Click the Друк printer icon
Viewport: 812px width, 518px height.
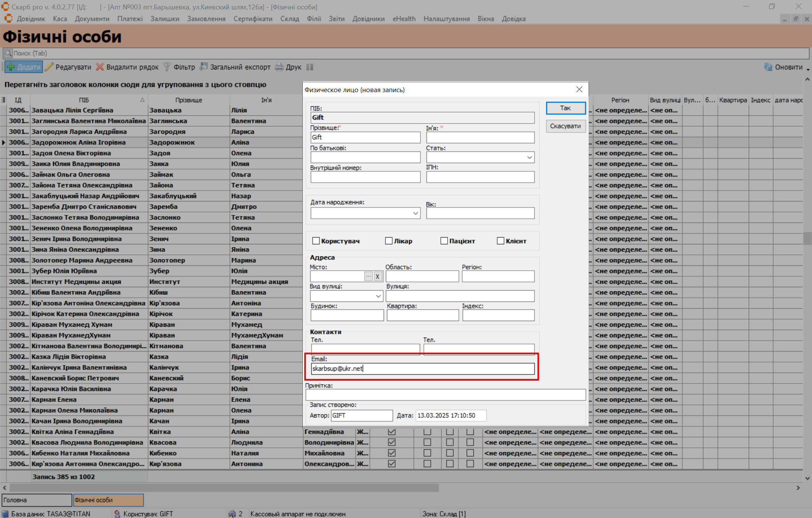[x=279, y=67]
